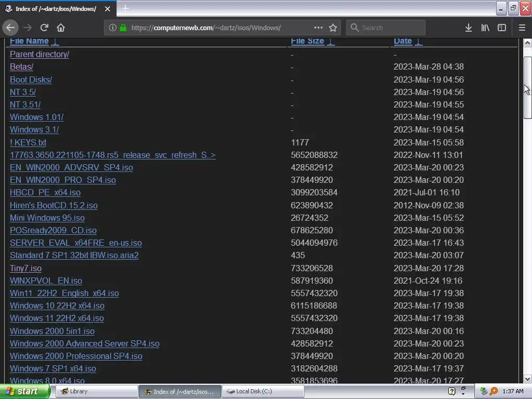Open the NT 3.51 folder
The image size is (532, 399).
(25, 105)
